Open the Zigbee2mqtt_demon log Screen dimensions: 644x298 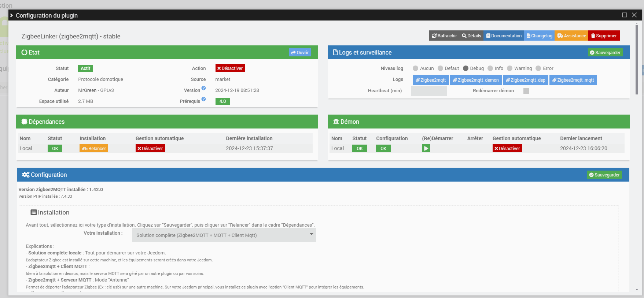pyautogui.click(x=476, y=80)
